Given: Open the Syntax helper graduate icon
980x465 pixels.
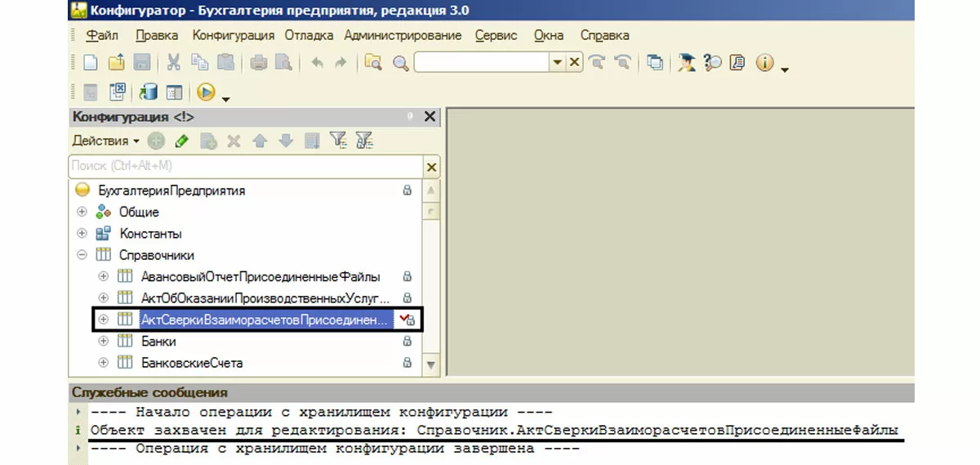Looking at the screenshot, I should coord(687,62).
